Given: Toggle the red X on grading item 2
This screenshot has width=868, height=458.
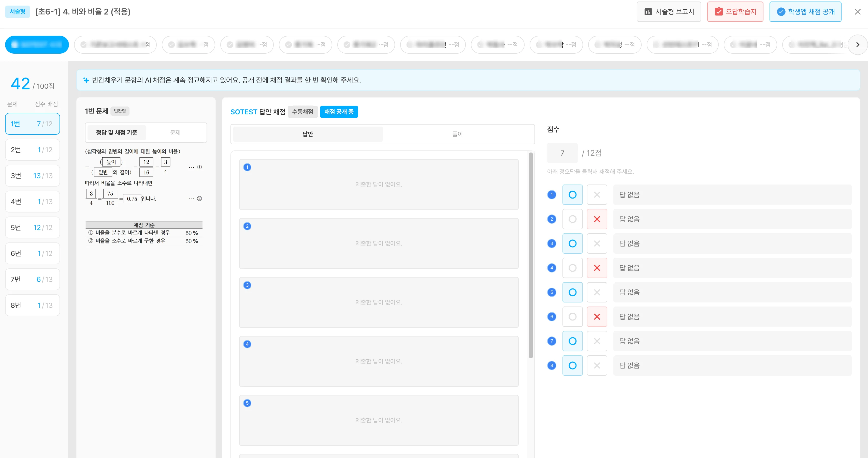Looking at the screenshot, I should (597, 219).
